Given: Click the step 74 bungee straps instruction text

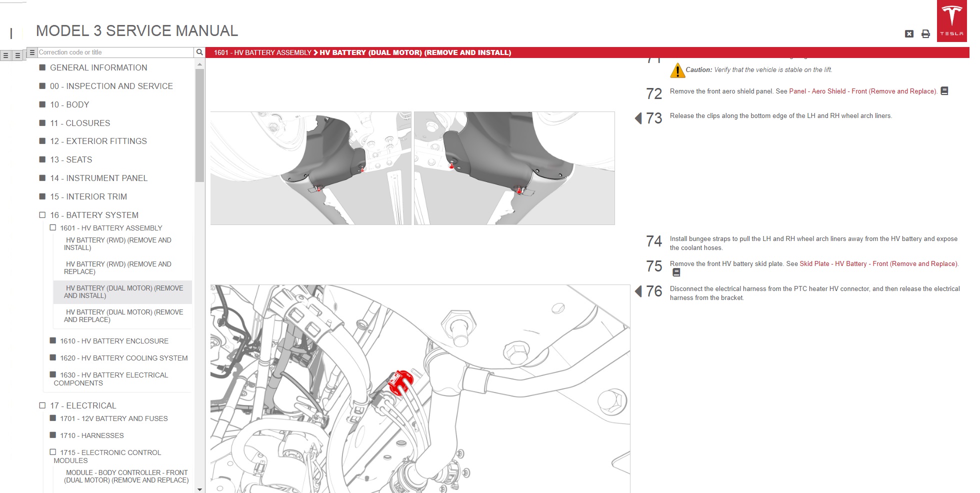Looking at the screenshot, I should [813, 243].
